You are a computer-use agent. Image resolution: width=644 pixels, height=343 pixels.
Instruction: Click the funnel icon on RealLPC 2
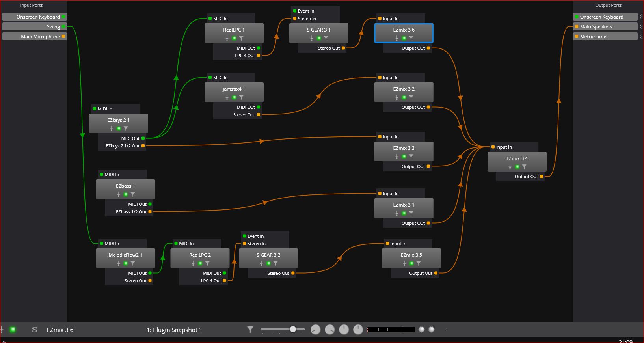tap(207, 263)
